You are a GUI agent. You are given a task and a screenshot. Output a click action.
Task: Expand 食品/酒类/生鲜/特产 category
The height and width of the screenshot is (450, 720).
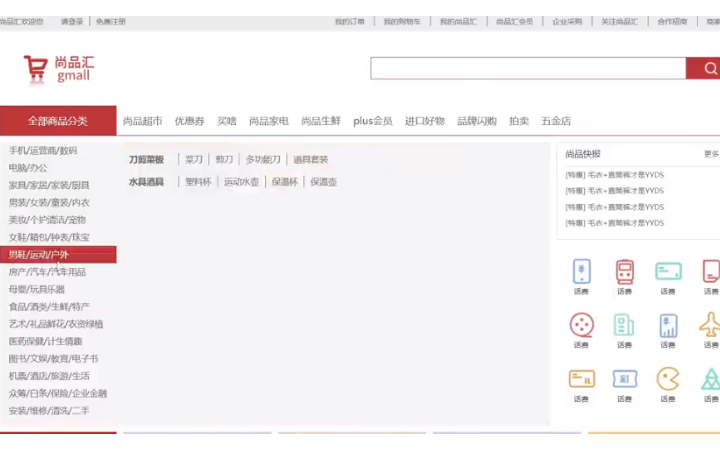(49, 307)
